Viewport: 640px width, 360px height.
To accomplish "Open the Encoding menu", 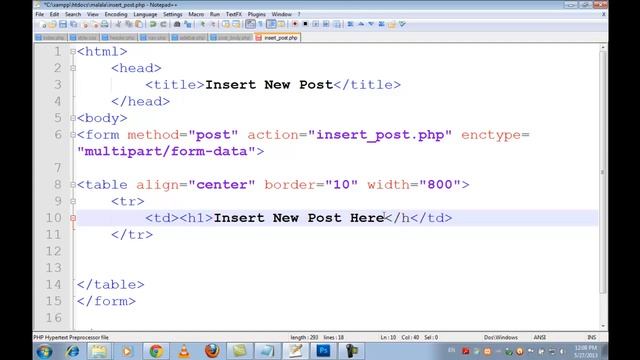I will click(116, 14).
